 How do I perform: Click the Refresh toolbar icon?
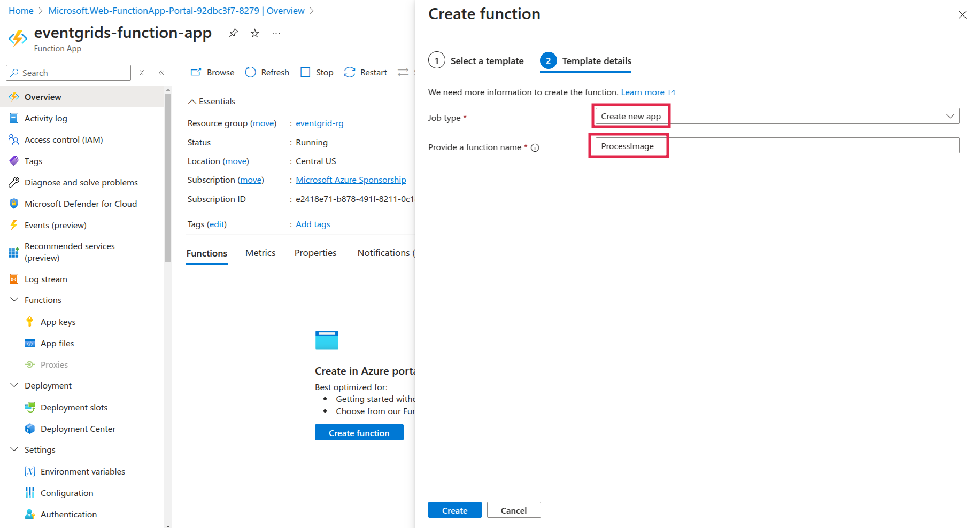pos(267,72)
